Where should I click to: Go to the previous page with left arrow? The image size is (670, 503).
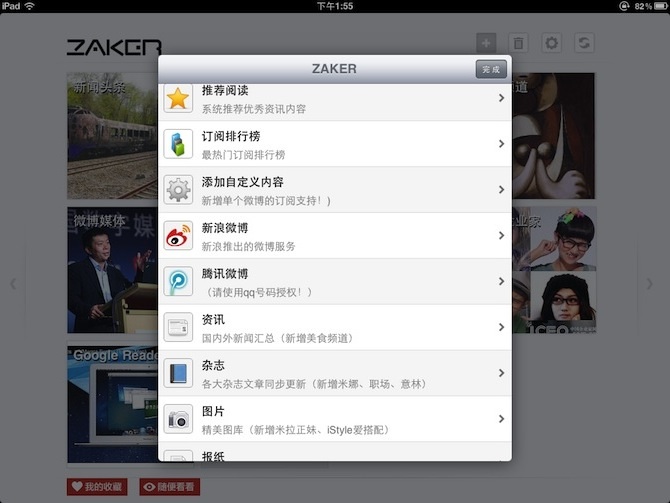pyautogui.click(x=13, y=283)
